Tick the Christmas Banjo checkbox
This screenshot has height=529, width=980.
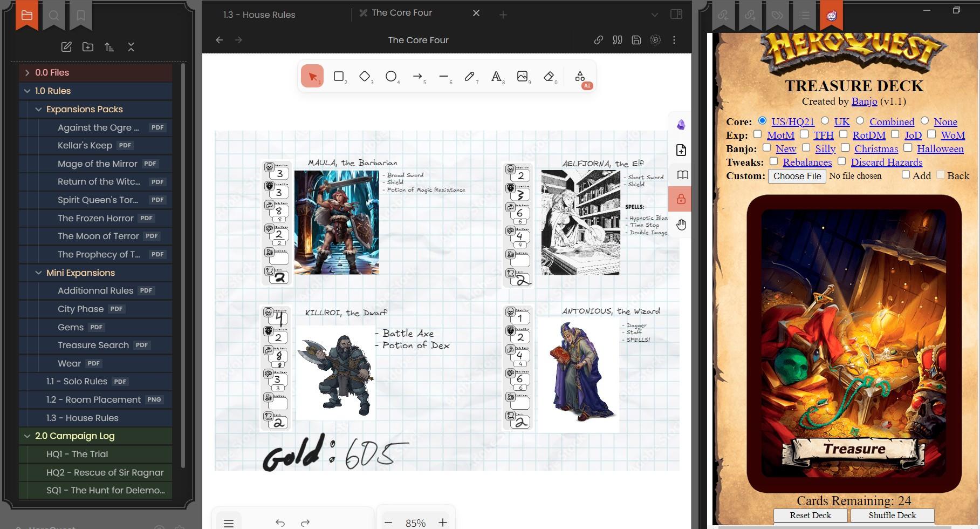(x=845, y=147)
